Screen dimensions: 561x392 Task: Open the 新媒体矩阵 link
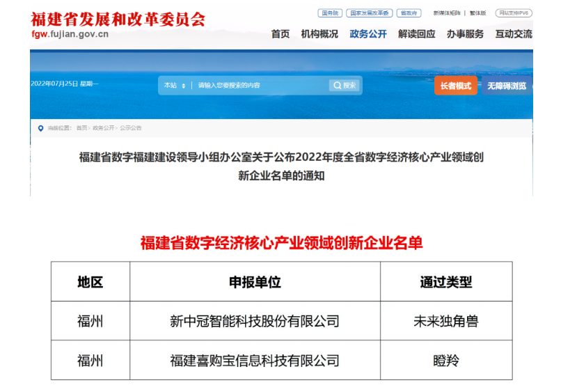pos(448,13)
